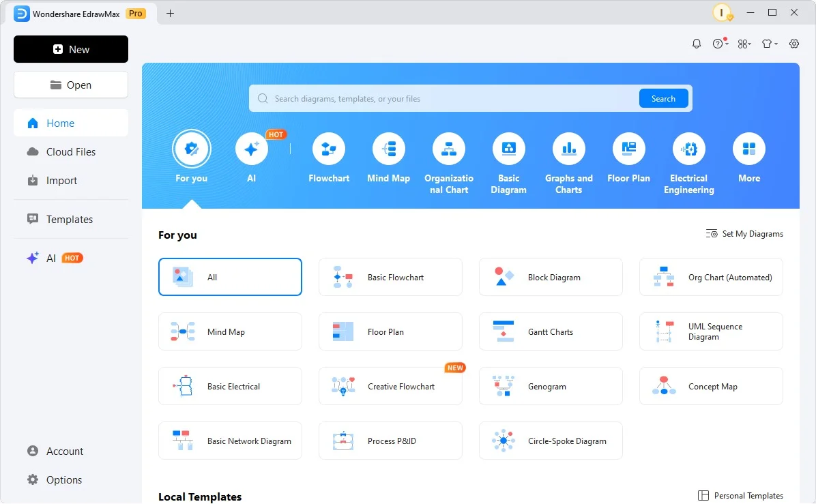The image size is (816, 504).
Task: Open the help question mark menu
Action: click(720, 44)
